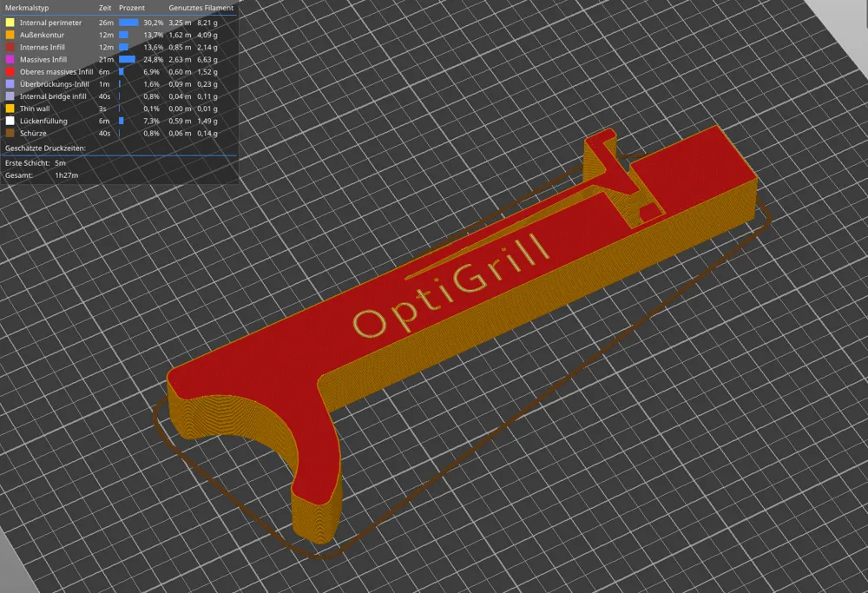Click the Genutztes Filament column header
This screenshot has width=868, height=593.
coord(201,8)
